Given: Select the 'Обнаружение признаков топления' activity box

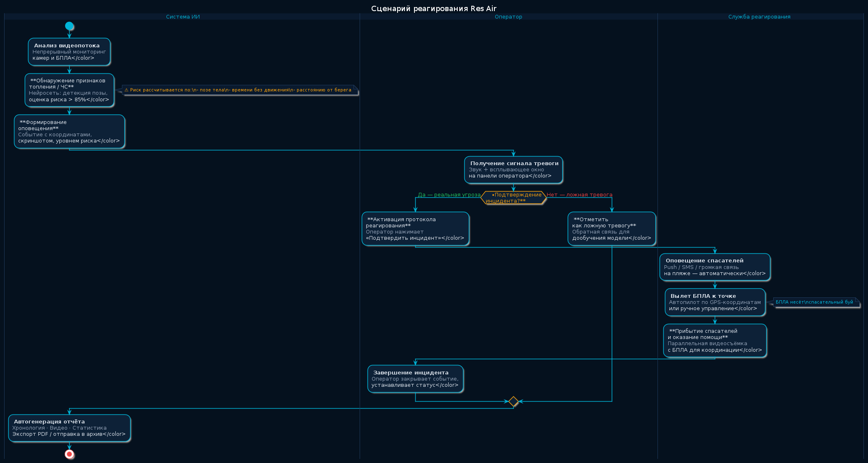Looking at the screenshot, I should 69,90.
